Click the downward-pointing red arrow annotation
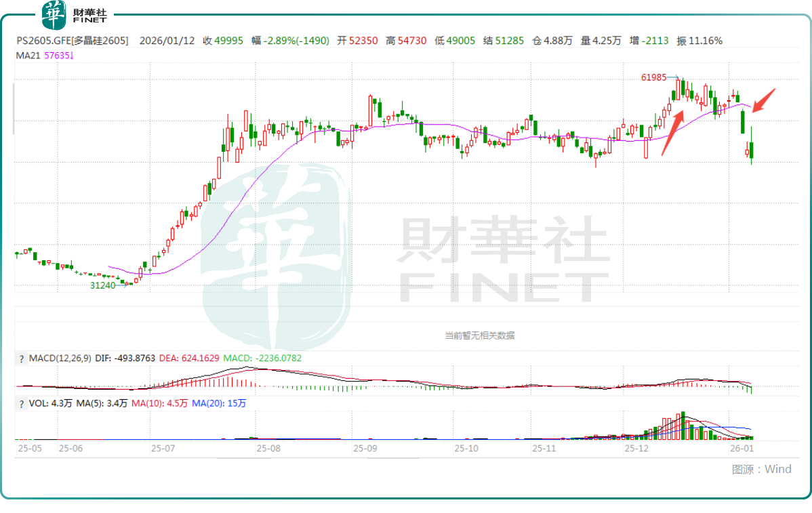The height and width of the screenshot is (513, 812). pyautogui.click(x=763, y=100)
